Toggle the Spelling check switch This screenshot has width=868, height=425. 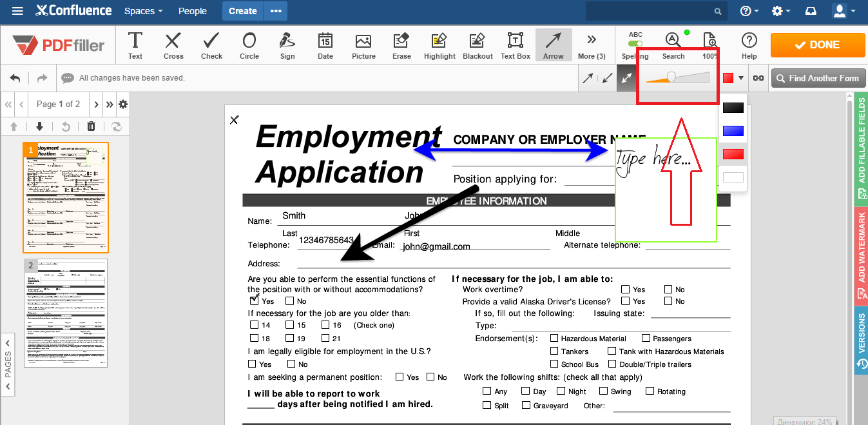(x=635, y=44)
